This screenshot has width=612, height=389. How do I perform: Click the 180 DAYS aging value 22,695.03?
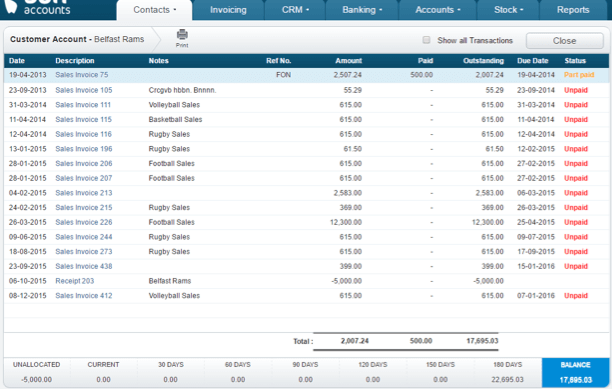pos(507,380)
